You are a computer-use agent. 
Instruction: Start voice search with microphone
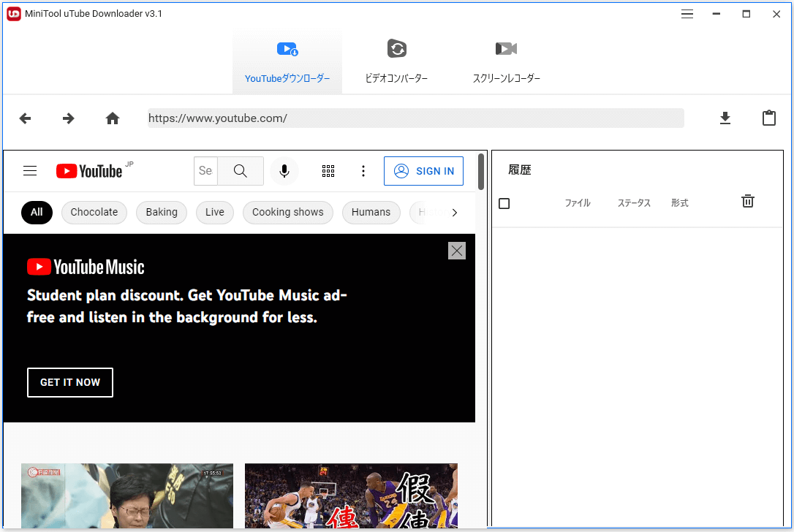[284, 171]
